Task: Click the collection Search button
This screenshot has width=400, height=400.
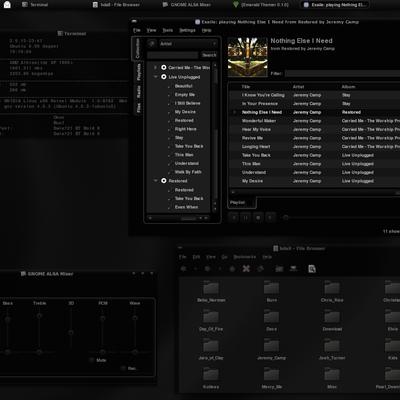Action: tap(209, 55)
